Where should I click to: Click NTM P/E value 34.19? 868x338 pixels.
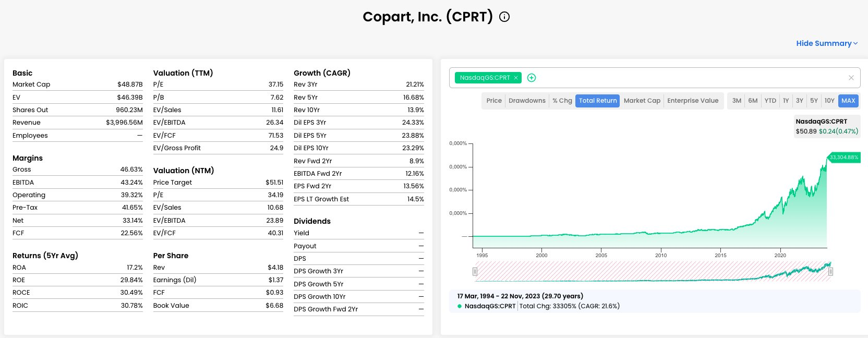coord(275,195)
